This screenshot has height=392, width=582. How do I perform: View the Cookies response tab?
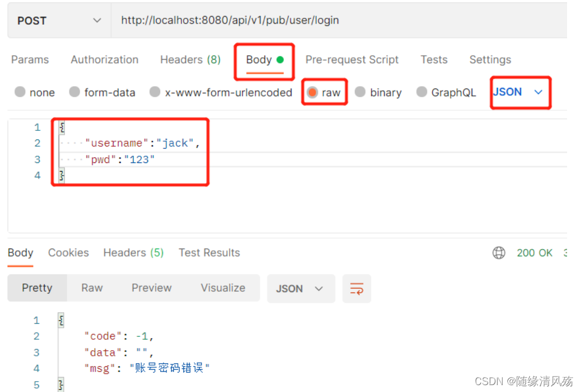pos(68,253)
